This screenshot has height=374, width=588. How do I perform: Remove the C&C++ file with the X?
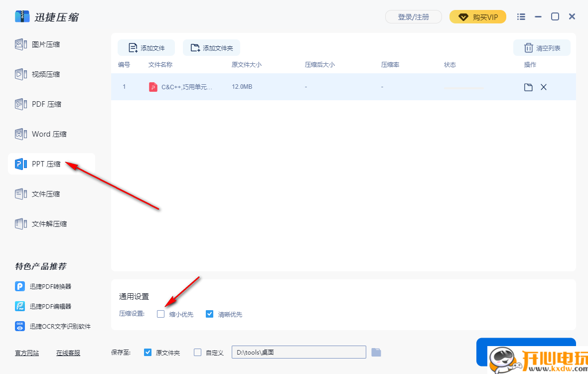544,87
